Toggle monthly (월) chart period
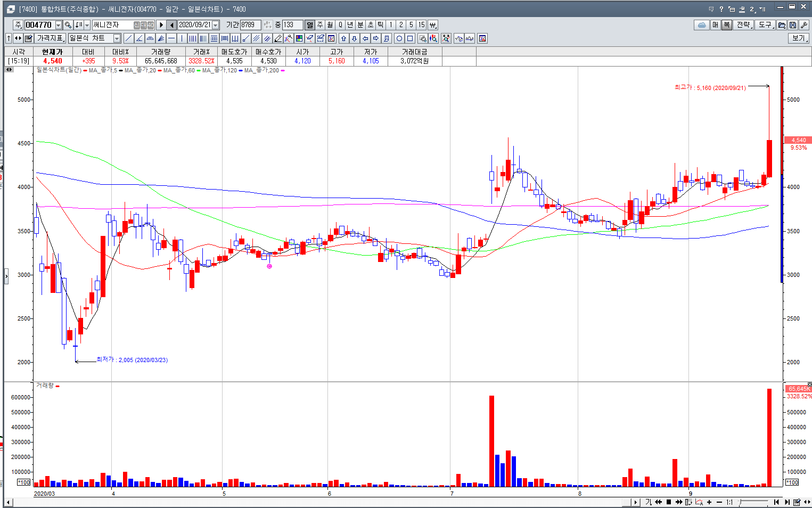Viewport: 812px width, 508px height. 330,25
